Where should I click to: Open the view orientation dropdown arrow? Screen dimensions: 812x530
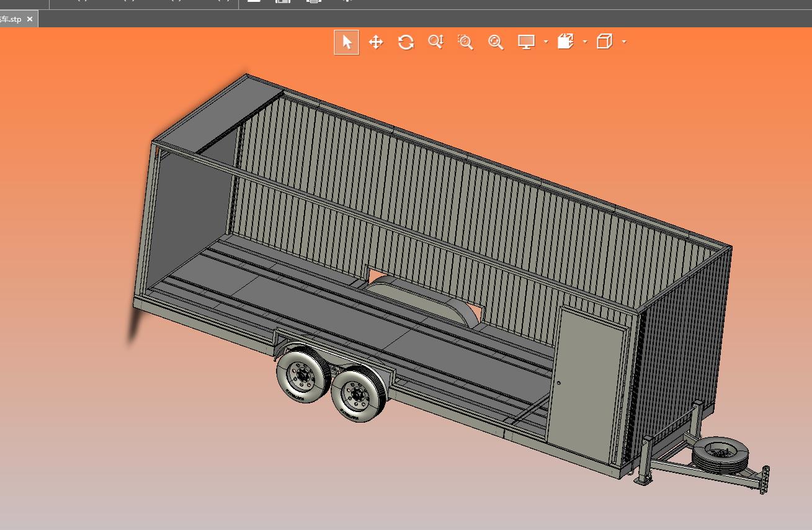[623, 42]
